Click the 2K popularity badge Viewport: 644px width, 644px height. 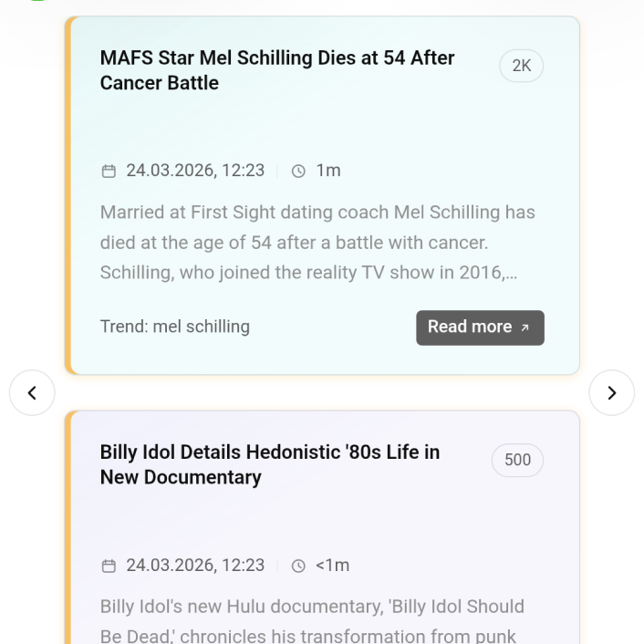tap(522, 66)
